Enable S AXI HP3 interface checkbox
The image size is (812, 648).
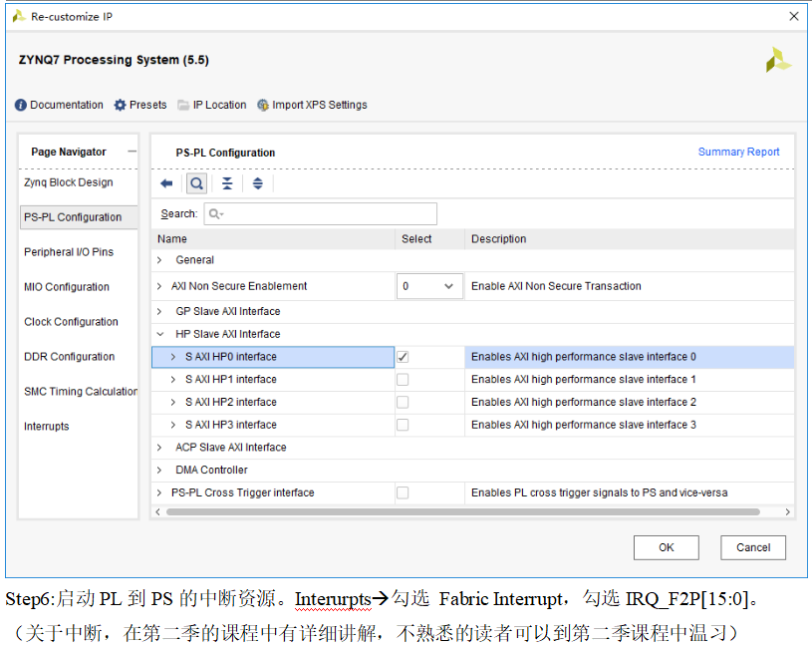(403, 425)
